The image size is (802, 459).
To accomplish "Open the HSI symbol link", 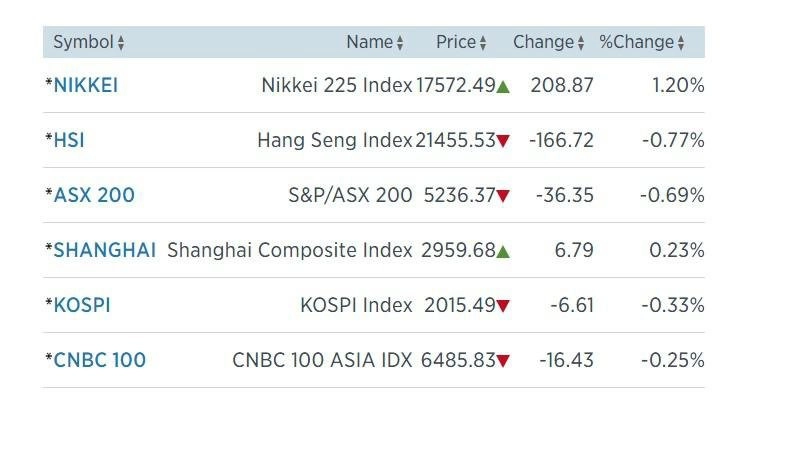I will click(69, 140).
